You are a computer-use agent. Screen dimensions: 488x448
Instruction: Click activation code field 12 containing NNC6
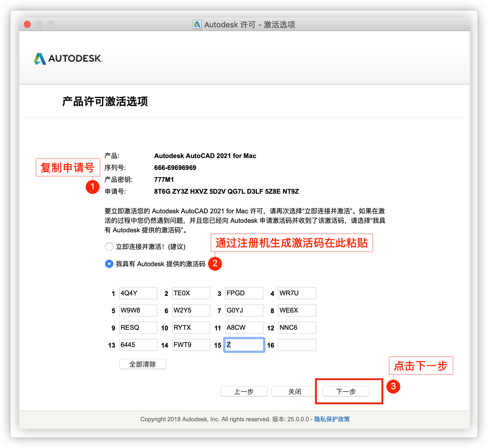pyautogui.click(x=297, y=328)
